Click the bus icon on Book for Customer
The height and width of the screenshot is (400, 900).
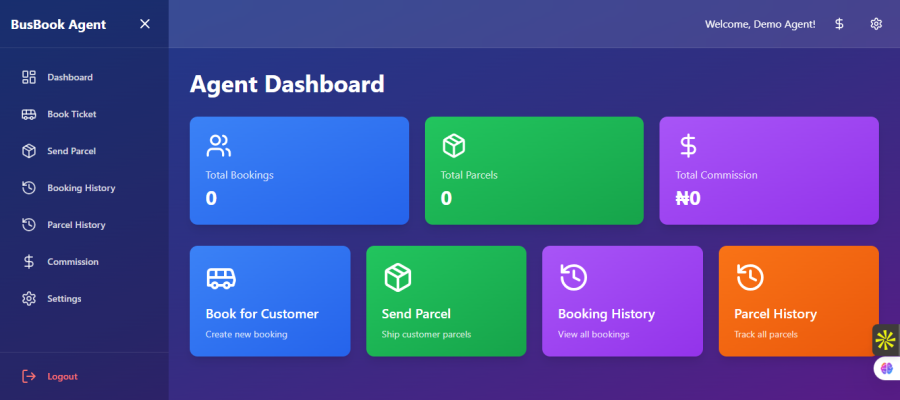(x=221, y=277)
